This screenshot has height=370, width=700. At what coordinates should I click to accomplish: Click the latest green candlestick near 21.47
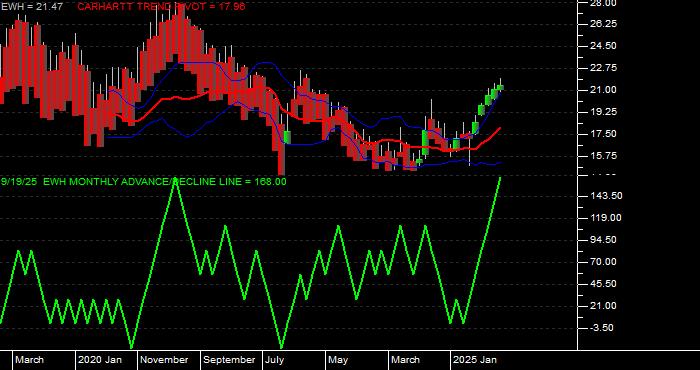pyautogui.click(x=501, y=87)
